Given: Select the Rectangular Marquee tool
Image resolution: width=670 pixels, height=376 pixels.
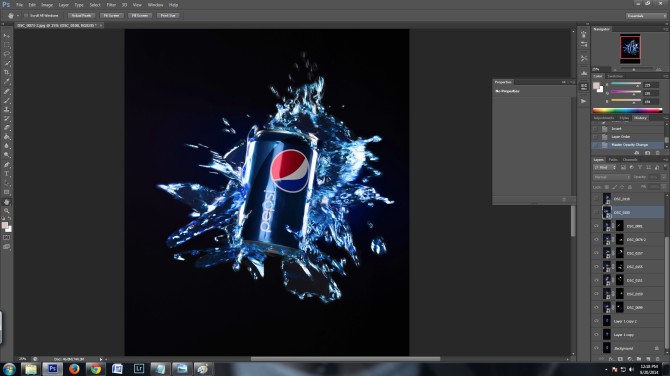Looking at the screenshot, I should 7,45.
